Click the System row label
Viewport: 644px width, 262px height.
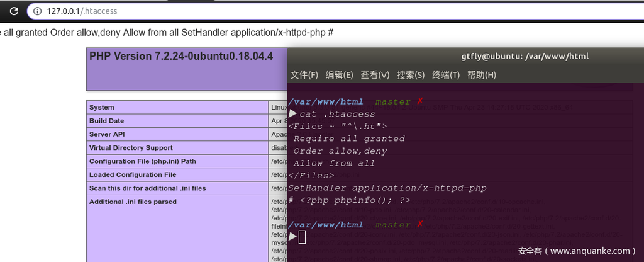pyautogui.click(x=102, y=108)
